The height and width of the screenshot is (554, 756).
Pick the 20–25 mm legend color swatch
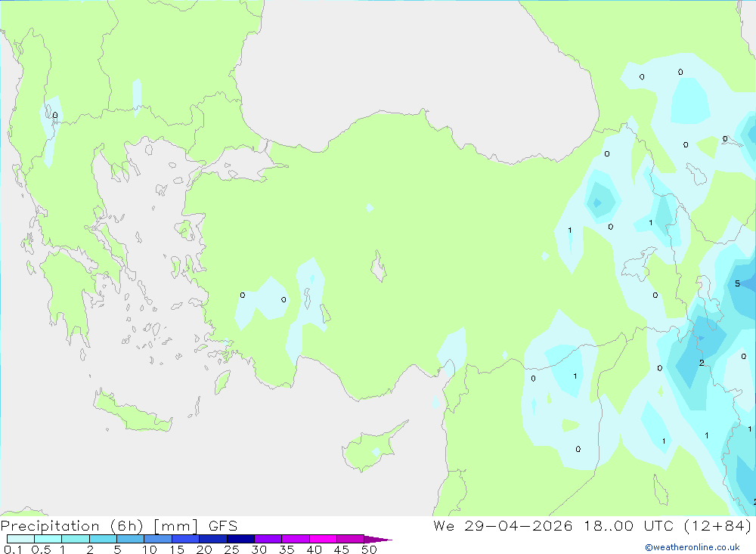[212, 539]
